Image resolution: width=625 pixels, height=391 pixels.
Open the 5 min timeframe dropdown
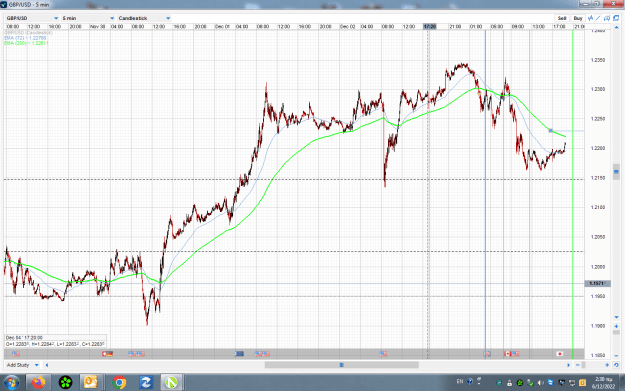(88, 18)
